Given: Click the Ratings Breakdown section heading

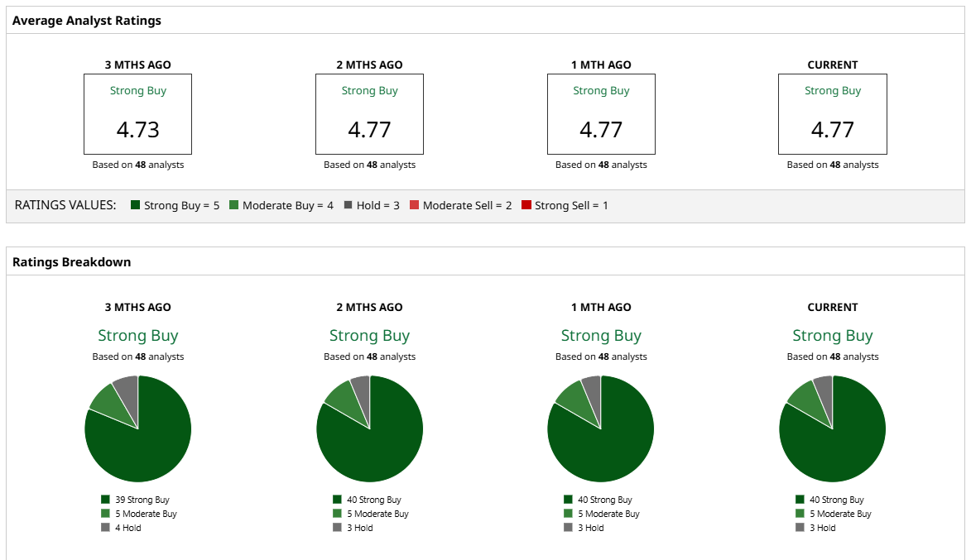Looking at the screenshot, I should (72, 262).
